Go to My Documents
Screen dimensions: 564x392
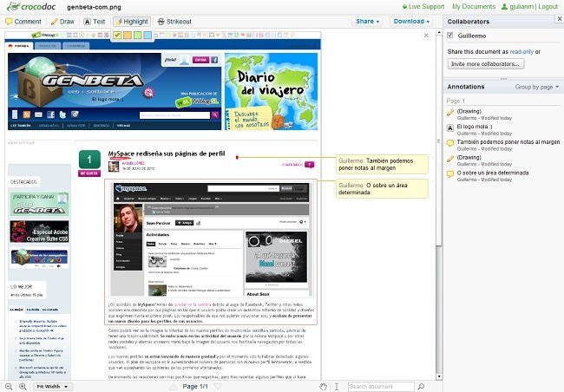pos(474,6)
